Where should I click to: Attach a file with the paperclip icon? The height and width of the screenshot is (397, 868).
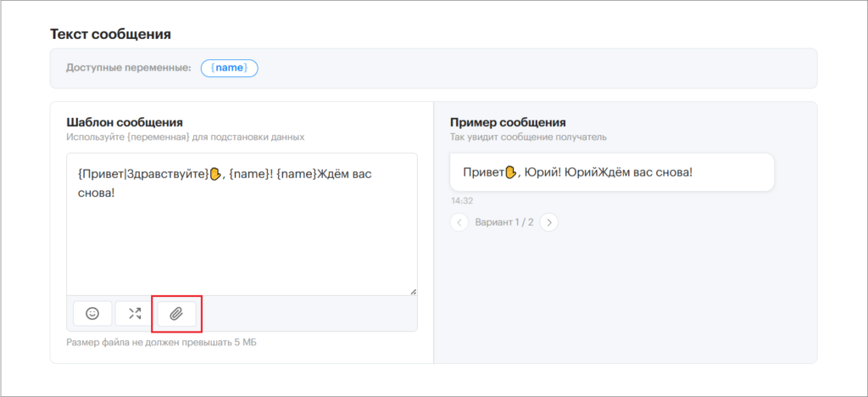(176, 314)
